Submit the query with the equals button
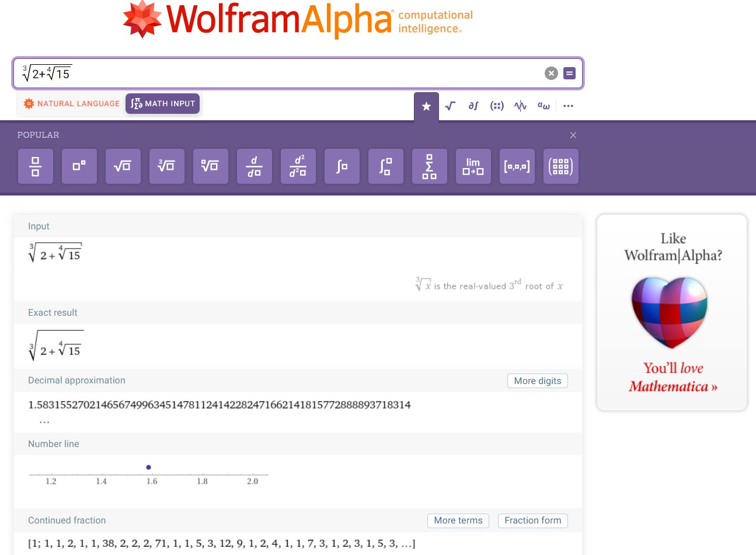The height and width of the screenshot is (555, 756). pos(570,73)
